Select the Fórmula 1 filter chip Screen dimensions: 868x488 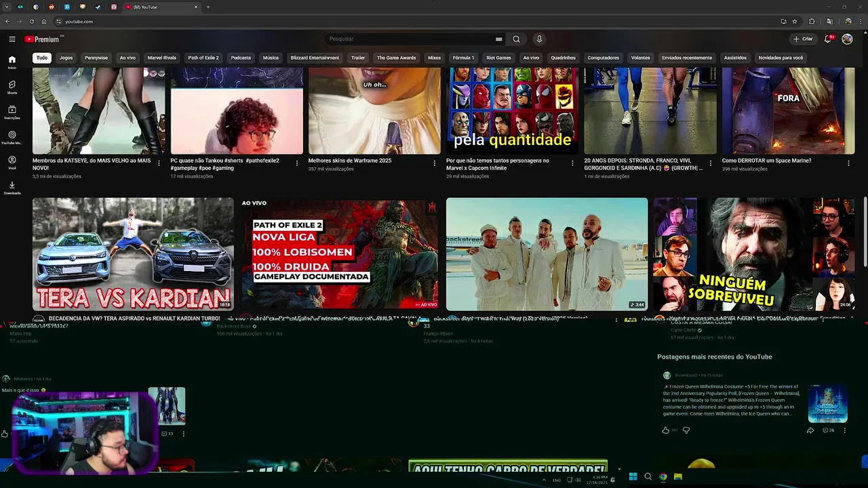[464, 58]
